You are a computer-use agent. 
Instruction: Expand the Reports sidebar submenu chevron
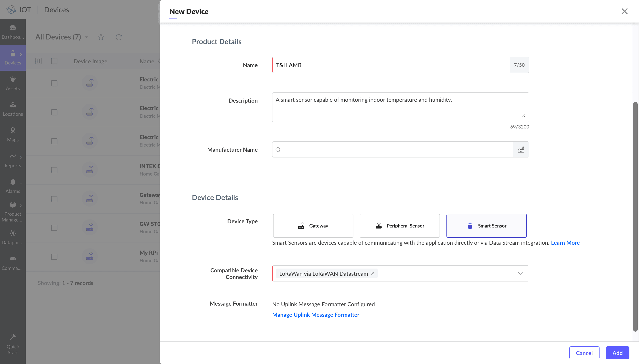tap(21, 157)
